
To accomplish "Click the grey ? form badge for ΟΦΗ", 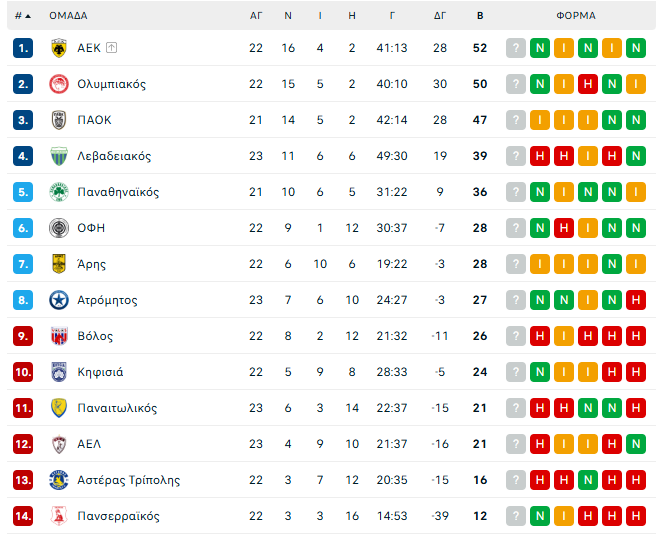I will tap(516, 228).
